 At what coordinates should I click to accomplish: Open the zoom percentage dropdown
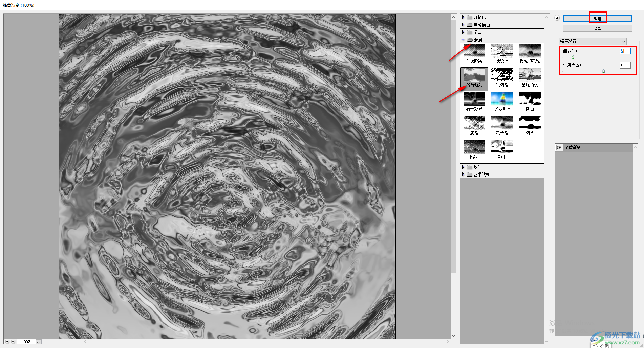38,342
